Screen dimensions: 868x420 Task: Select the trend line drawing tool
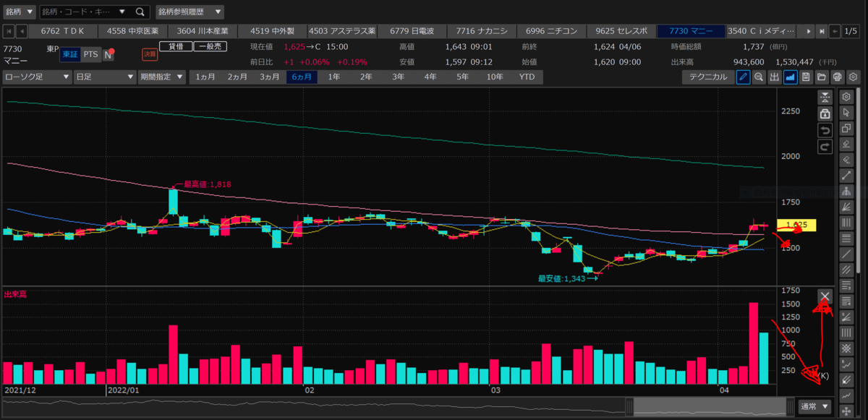(846, 176)
